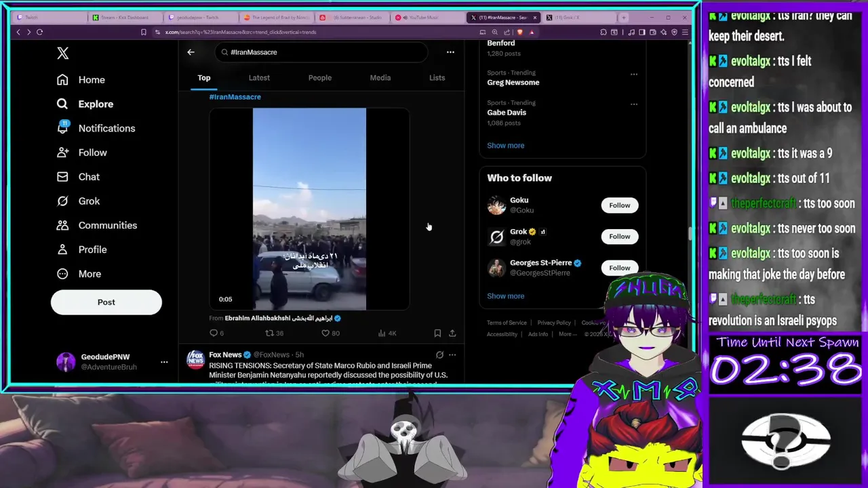Open Fox News account name link
Image resolution: width=868 pixels, height=488 pixels.
(x=225, y=354)
